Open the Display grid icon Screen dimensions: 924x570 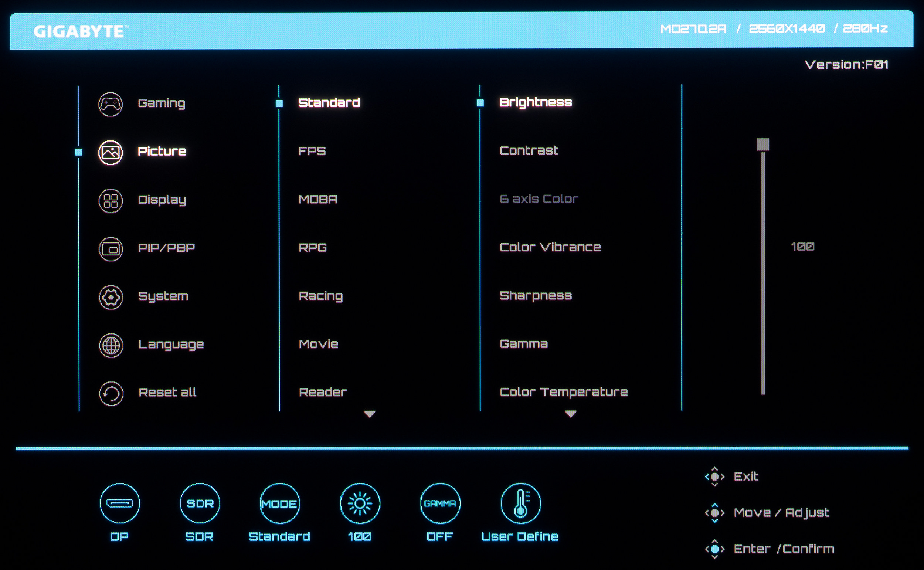click(111, 201)
